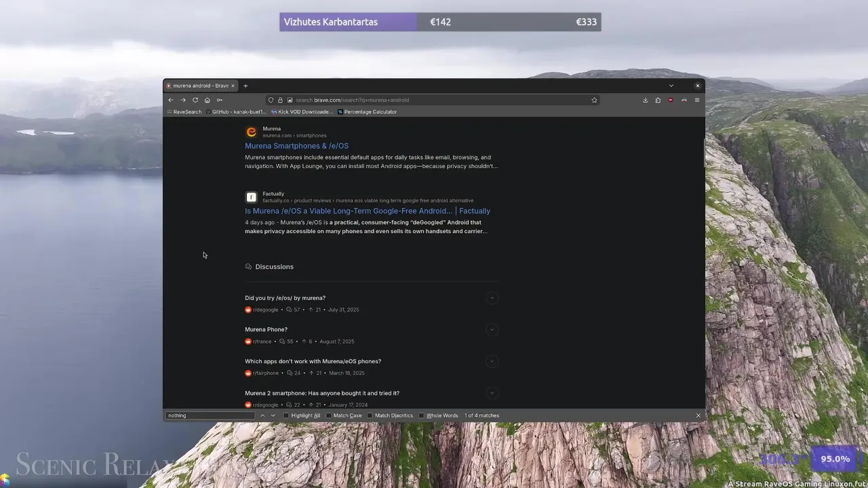
Task: Close the find bar
Action: [x=698, y=415]
